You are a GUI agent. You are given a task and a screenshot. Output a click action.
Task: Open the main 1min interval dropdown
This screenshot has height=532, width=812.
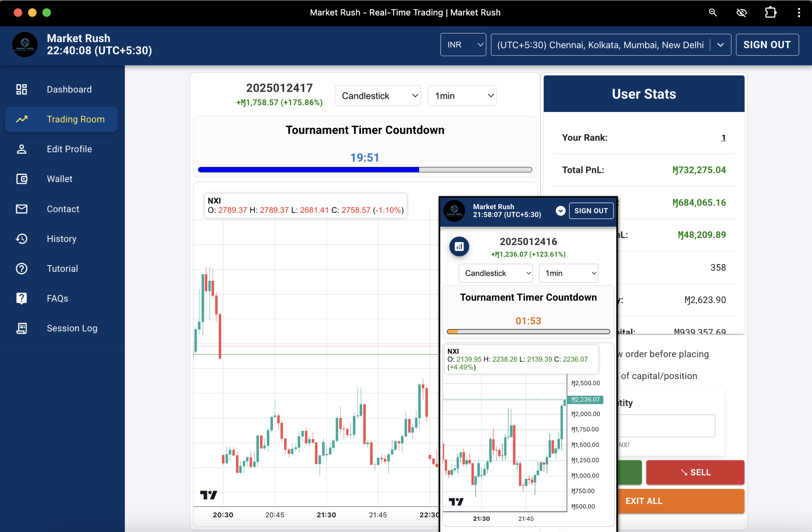coord(462,96)
